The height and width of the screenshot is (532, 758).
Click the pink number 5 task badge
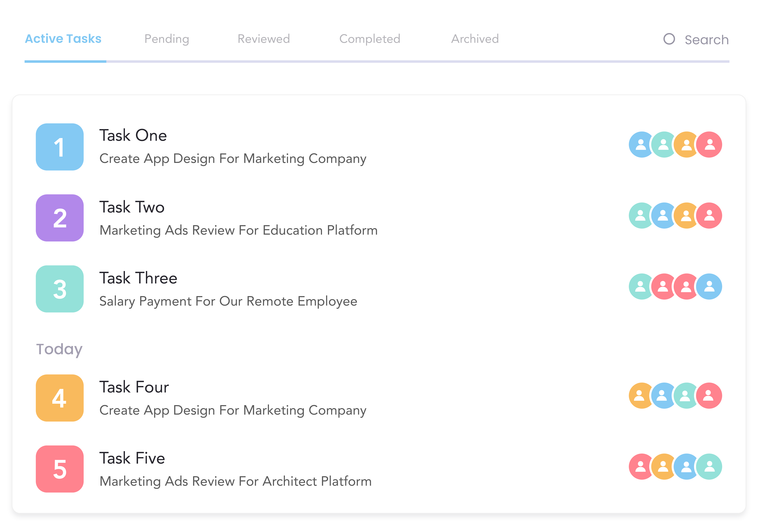pos(59,469)
